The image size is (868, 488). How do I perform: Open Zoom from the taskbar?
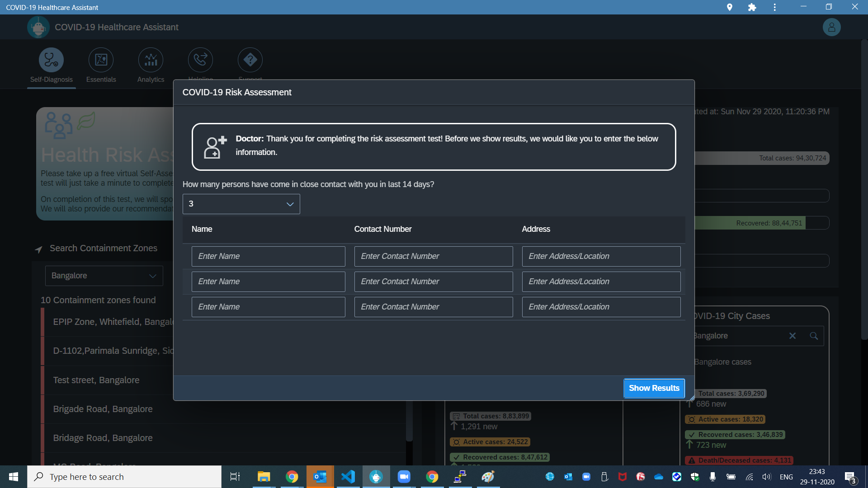(x=404, y=477)
